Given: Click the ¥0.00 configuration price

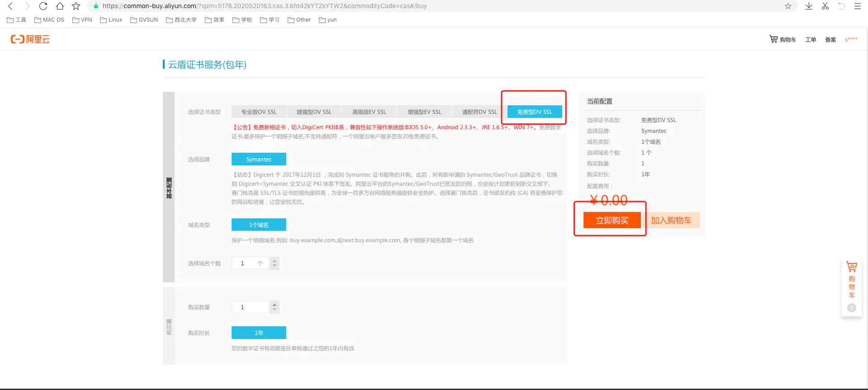Looking at the screenshot, I should [x=609, y=200].
